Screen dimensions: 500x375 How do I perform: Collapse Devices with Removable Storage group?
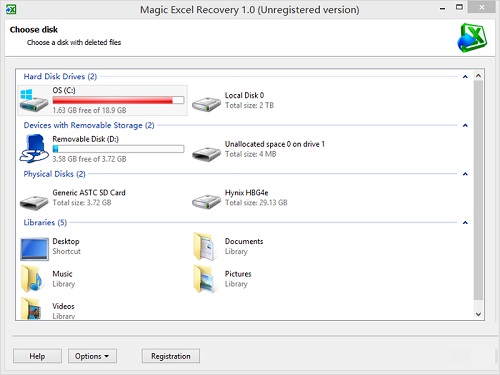pyautogui.click(x=465, y=126)
